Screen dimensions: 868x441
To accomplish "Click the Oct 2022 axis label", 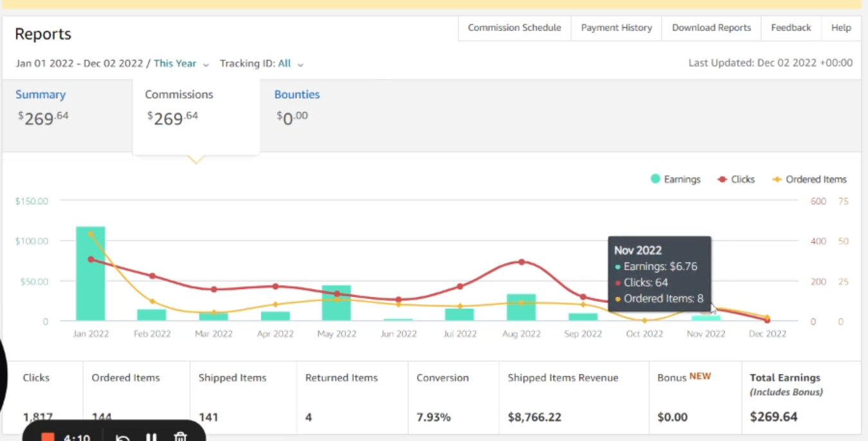I will [644, 334].
